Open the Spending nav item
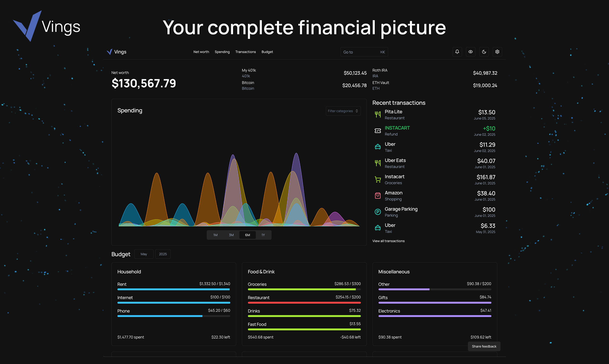609x364 pixels. [222, 52]
